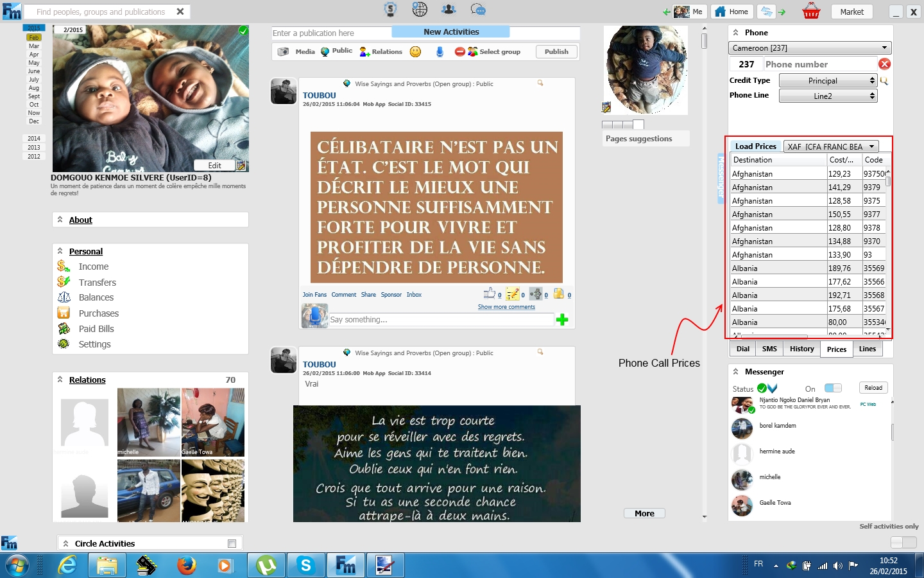This screenshot has height=578, width=924.
Task: Attach media using the camera icon
Action: [283, 51]
